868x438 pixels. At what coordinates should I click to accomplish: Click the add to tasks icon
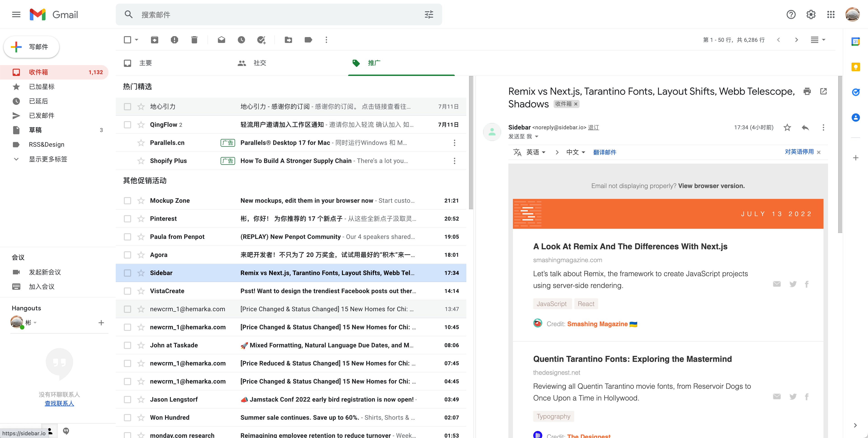coord(261,40)
